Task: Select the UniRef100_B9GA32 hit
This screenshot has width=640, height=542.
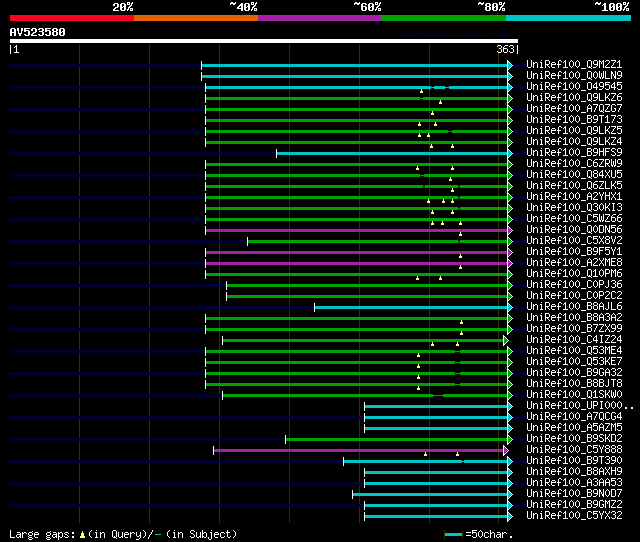Action: [574, 373]
